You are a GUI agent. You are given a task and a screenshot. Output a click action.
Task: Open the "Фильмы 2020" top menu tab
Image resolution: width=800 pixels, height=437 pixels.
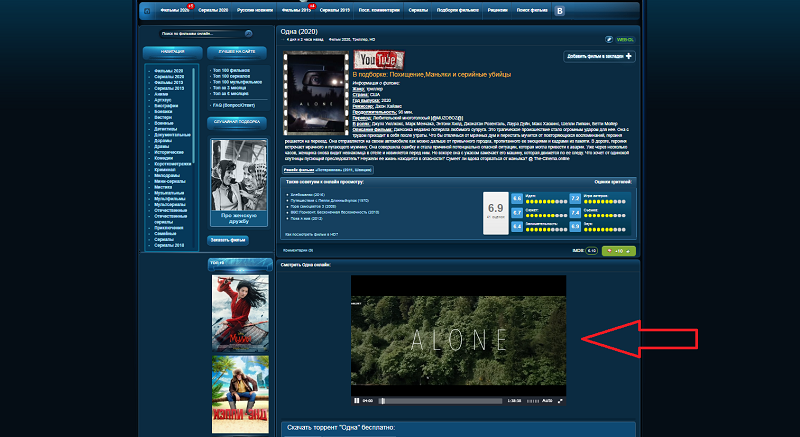pyautogui.click(x=174, y=11)
